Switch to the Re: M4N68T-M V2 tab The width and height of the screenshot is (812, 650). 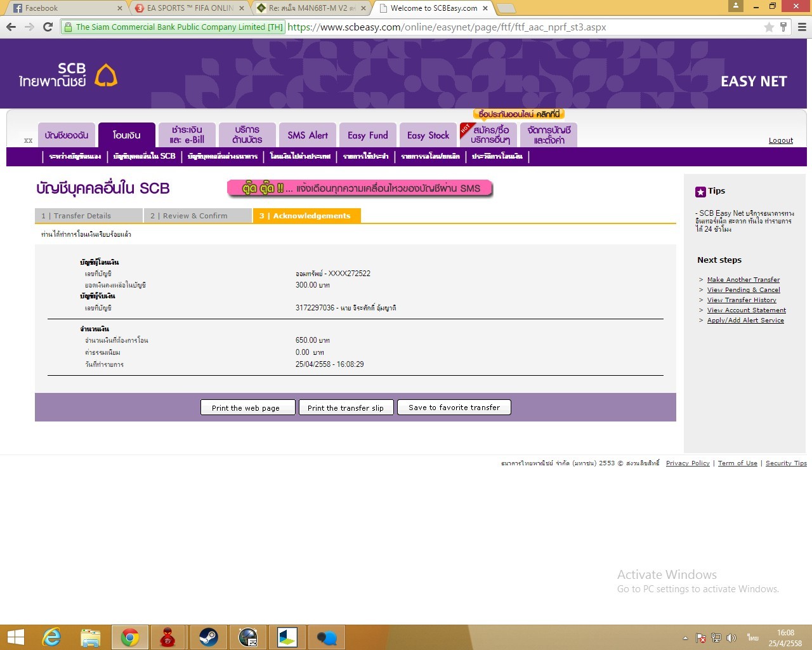pyautogui.click(x=311, y=8)
